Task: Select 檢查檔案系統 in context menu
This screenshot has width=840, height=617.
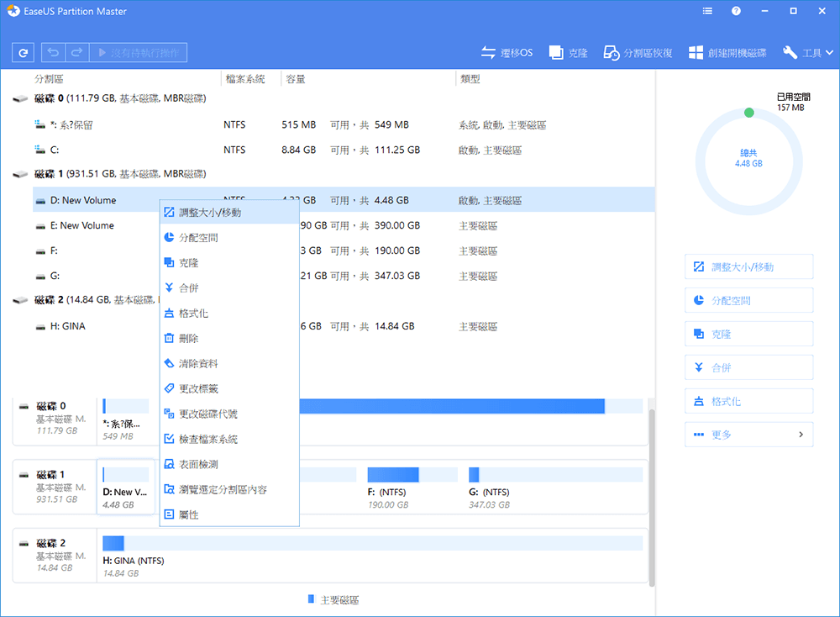Action: 229,439
